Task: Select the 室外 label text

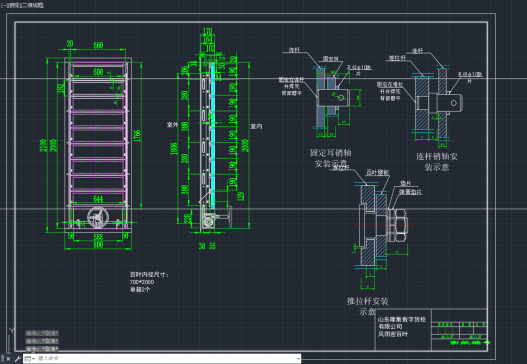Action: coord(172,125)
